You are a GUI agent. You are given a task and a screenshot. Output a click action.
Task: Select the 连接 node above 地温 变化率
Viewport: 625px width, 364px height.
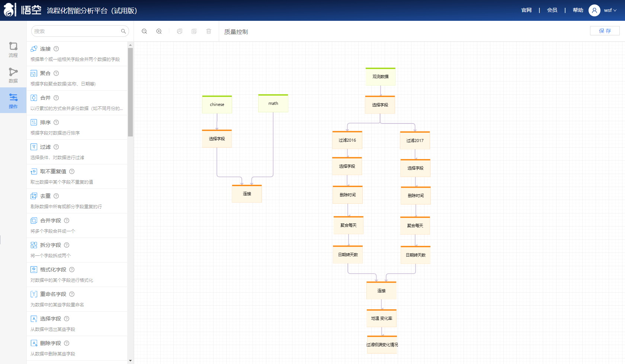(381, 291)
